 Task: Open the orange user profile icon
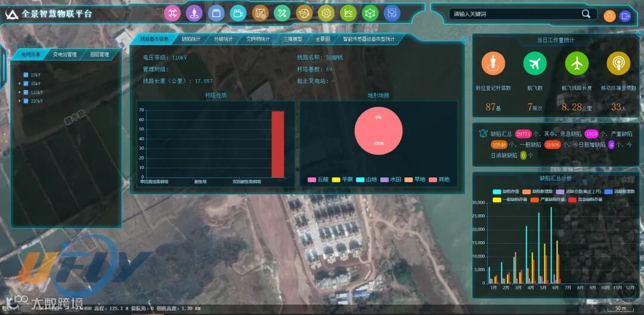[609, 16]
